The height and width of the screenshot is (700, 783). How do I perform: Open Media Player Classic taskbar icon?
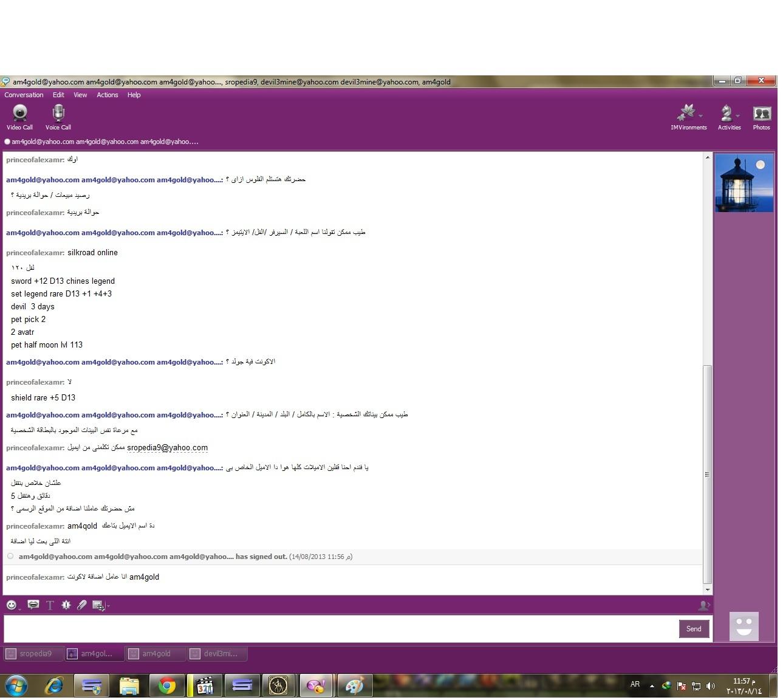[x=205, y=686]
